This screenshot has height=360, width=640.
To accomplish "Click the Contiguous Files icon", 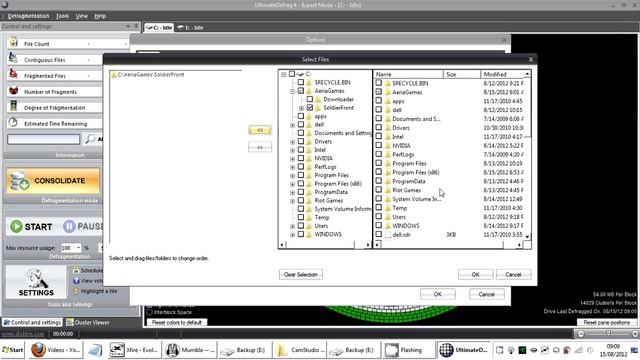I will click(13, 58).
